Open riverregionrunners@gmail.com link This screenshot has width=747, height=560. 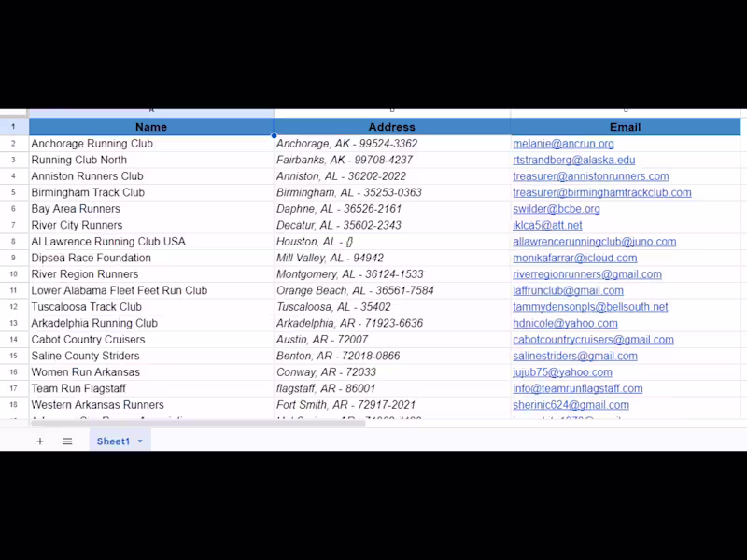587,274
